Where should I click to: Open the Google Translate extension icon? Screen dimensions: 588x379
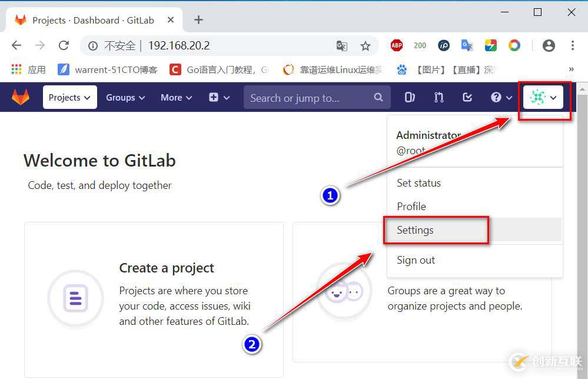[467, 45]
